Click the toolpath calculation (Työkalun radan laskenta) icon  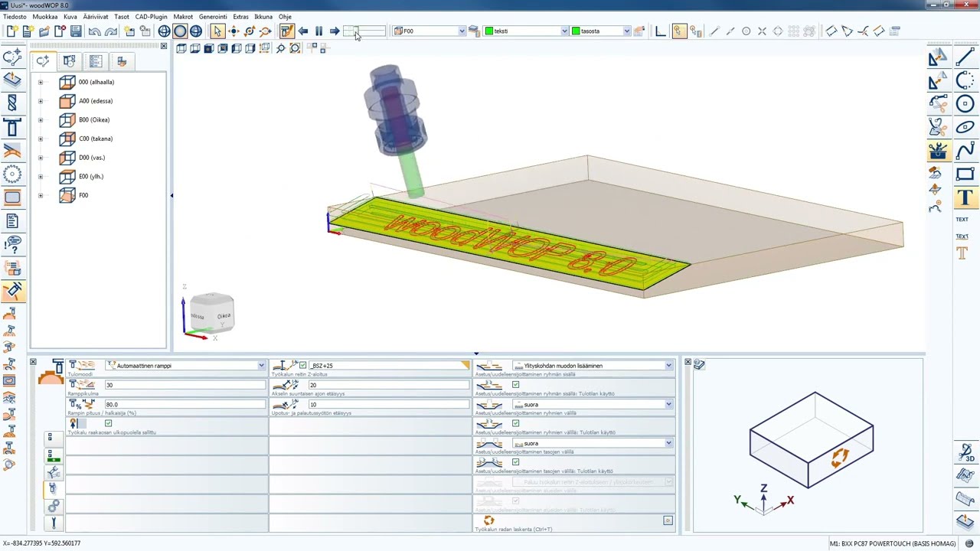pos(488,520)
